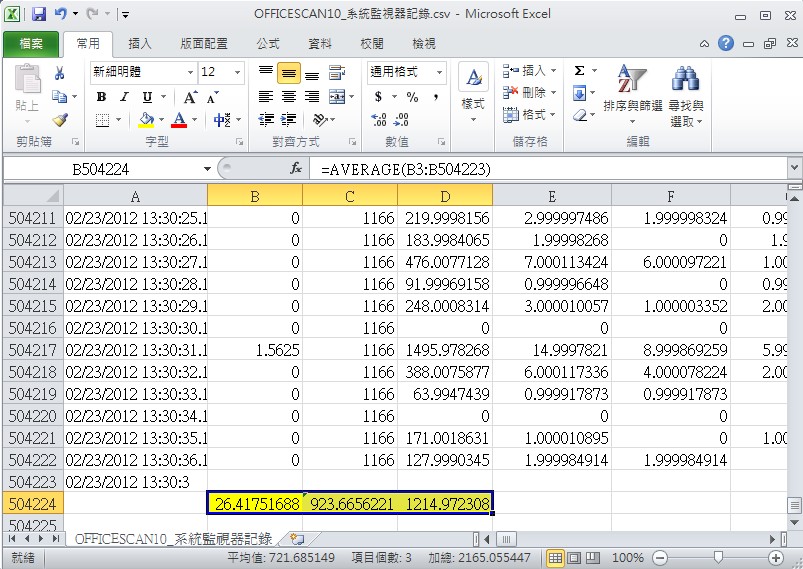The image size is (803, 569).
Task: Open the File tab
Action: [x=31, y=44]
